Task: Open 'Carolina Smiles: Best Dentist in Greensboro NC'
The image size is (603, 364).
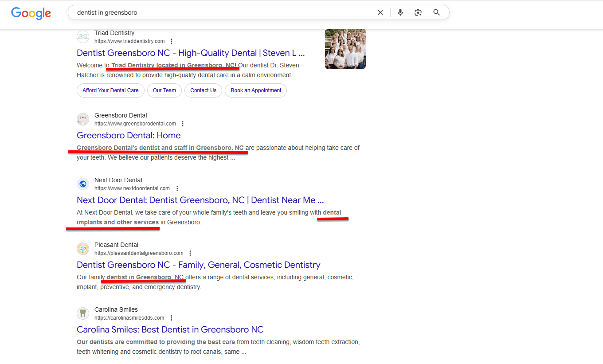Action: pos(170,330)
